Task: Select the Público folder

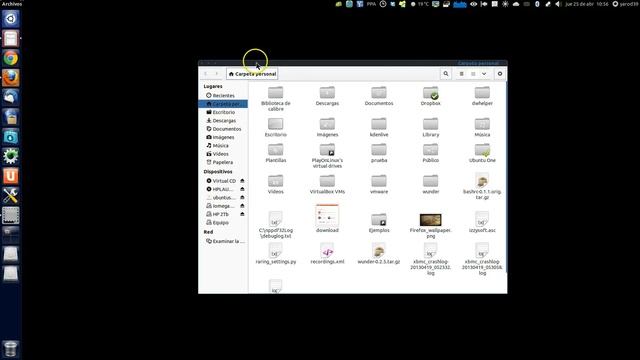Action: pos(431,153)
